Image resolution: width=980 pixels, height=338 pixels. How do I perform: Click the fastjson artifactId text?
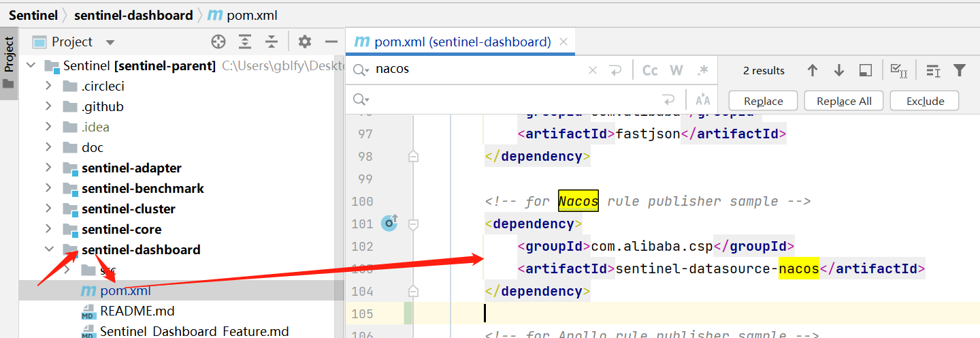click(648, 134)
